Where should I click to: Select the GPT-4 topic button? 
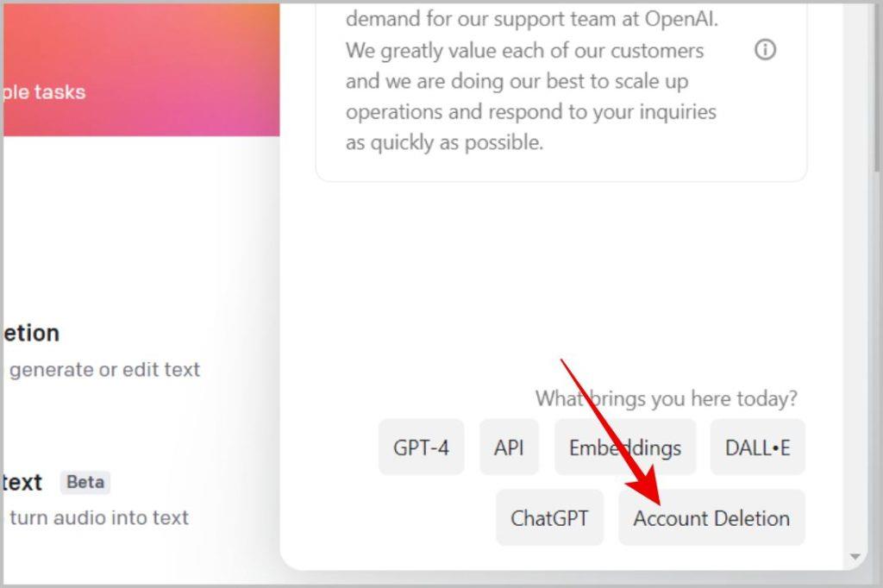421,447
